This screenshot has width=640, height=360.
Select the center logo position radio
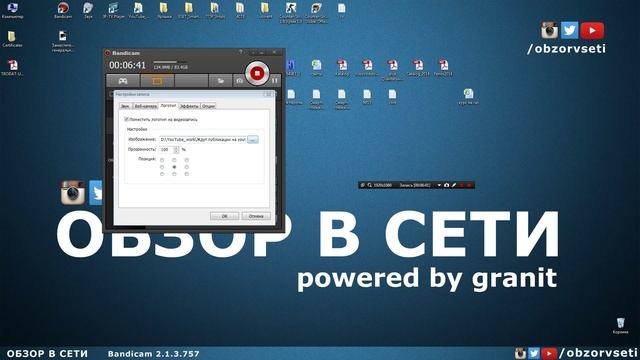[x=174, y=167]
